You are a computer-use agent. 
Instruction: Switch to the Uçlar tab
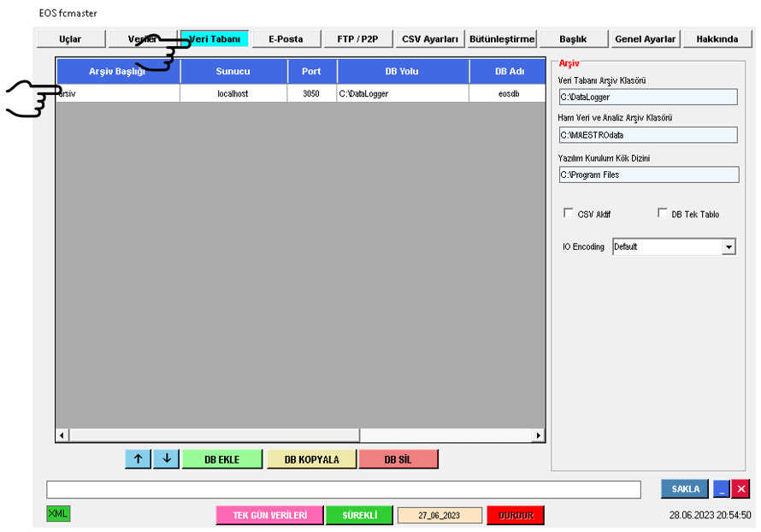(x=71, y=38)
